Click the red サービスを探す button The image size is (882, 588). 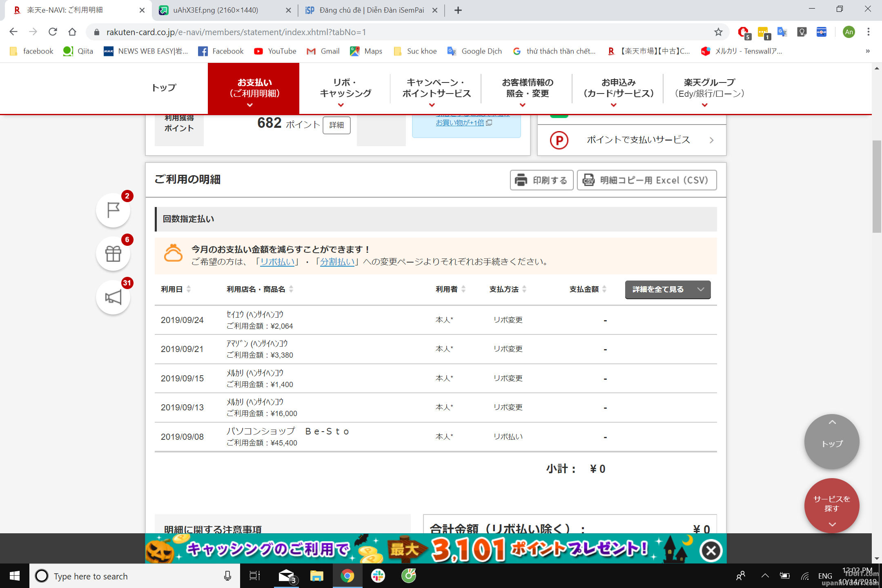click(832, 506)
